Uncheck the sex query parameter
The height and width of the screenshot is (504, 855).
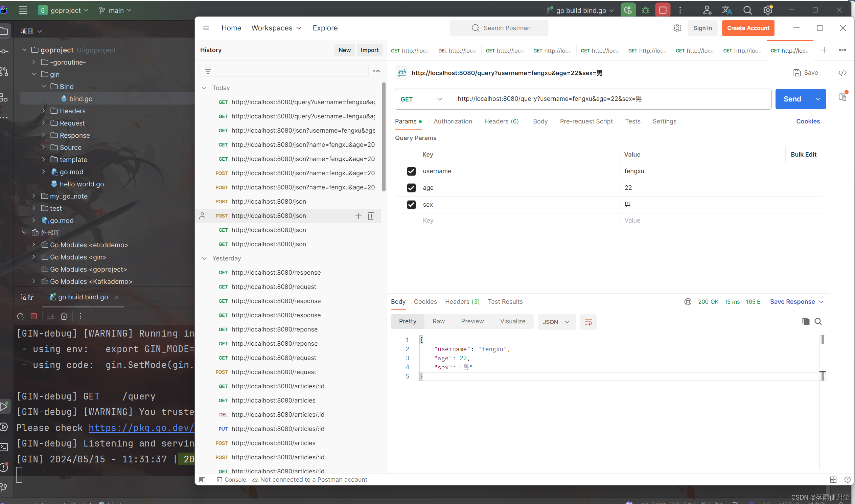click(x=411, y=204)
